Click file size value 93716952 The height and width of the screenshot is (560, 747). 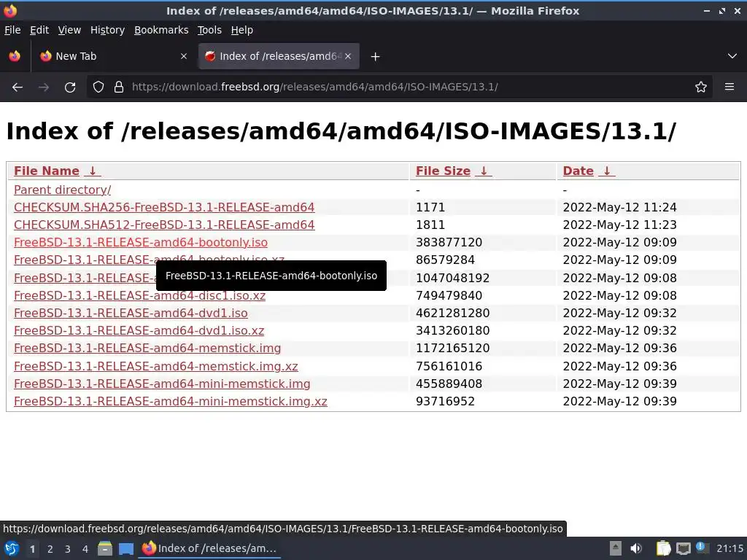445,402
